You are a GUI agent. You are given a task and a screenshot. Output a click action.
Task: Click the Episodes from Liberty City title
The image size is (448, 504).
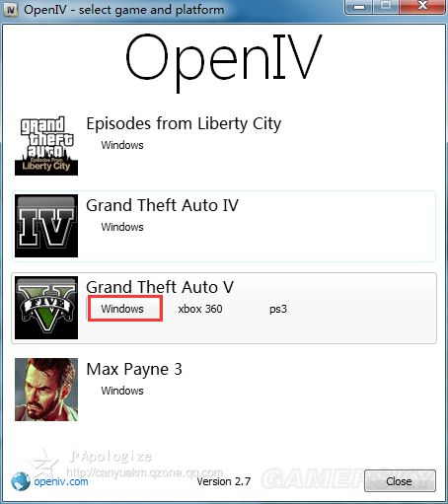click(184, 124)
